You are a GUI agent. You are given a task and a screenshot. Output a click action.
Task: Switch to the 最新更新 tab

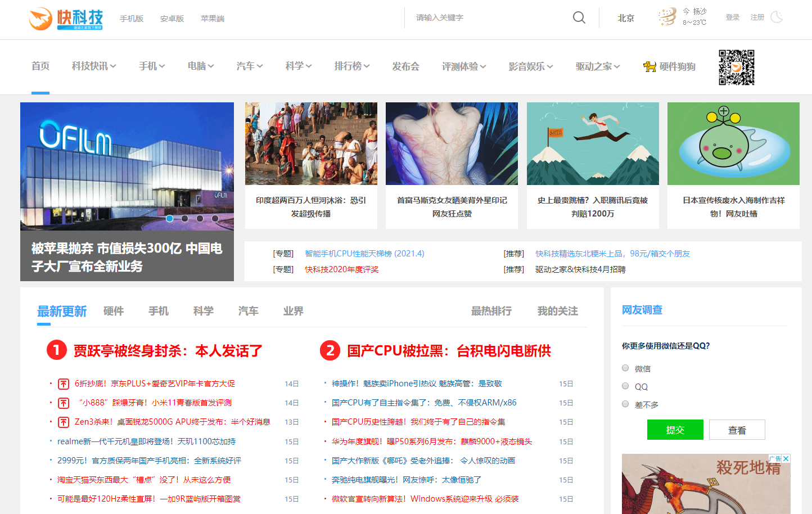coord(62,312)
